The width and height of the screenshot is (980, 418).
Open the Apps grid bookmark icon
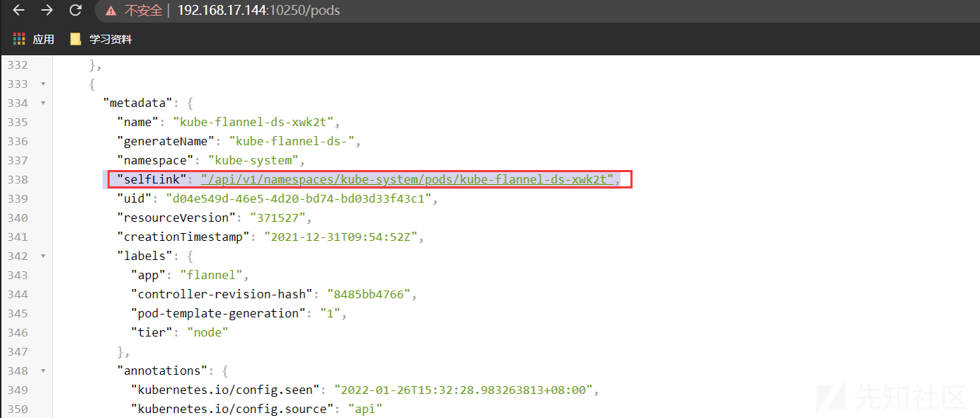tap(19, 39)
